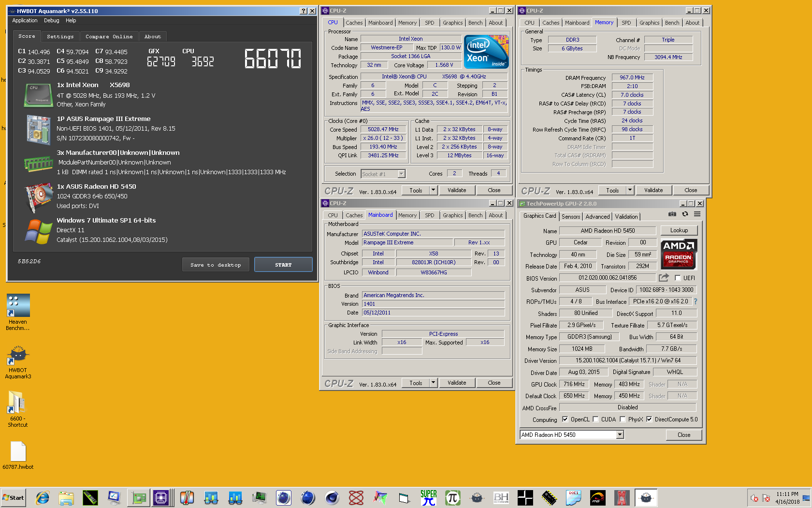Click the Save to desktop button
Image resolution: width=812 pixels, height=508 pixels.
(x=216, y=265)
